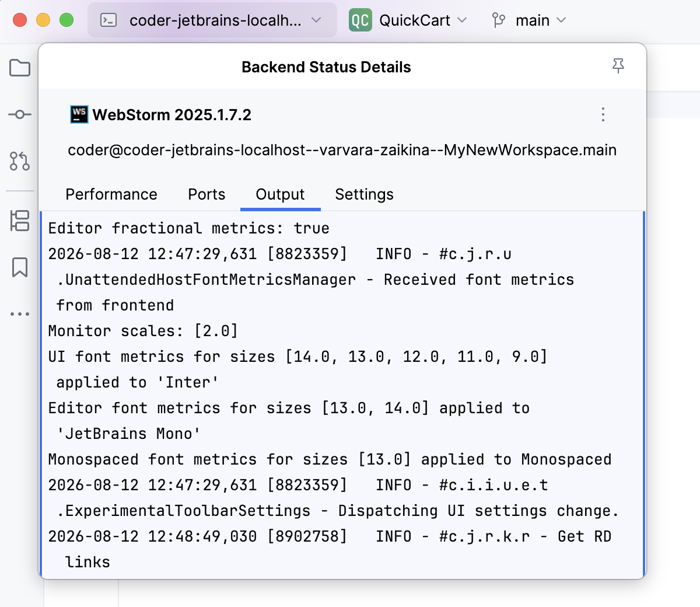The image size is (700, 607).
Task: Click the QuickCart QC project badge
Action: [x=360, y=20]
